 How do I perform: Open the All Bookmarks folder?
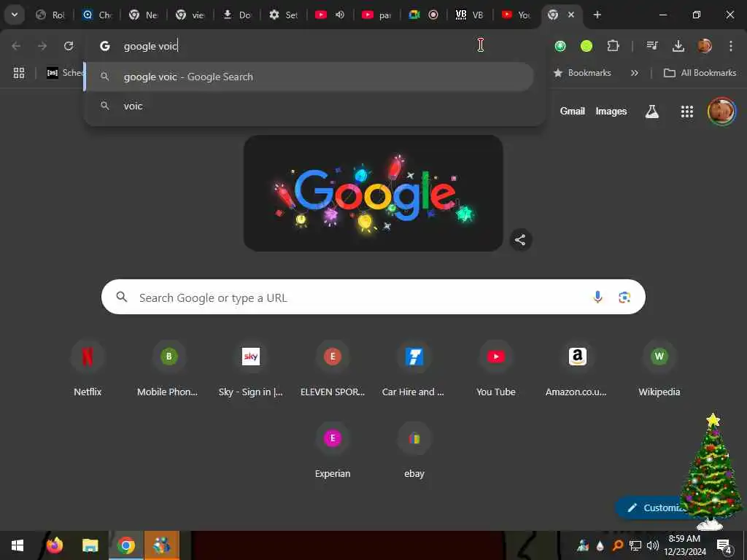[700, 73]
